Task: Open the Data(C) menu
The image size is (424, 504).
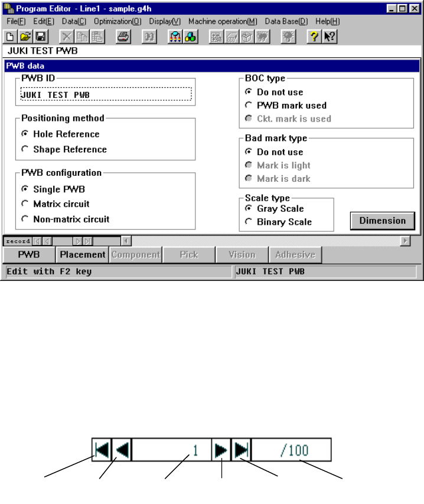Action: point(74,21)
